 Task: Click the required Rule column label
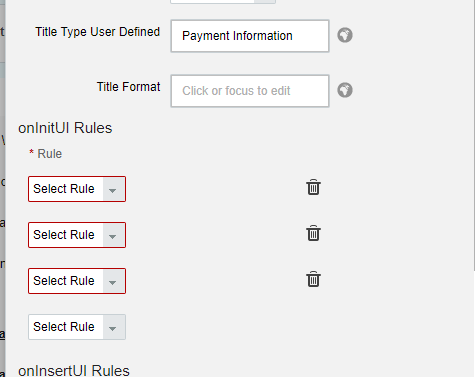tap(49, 154)
